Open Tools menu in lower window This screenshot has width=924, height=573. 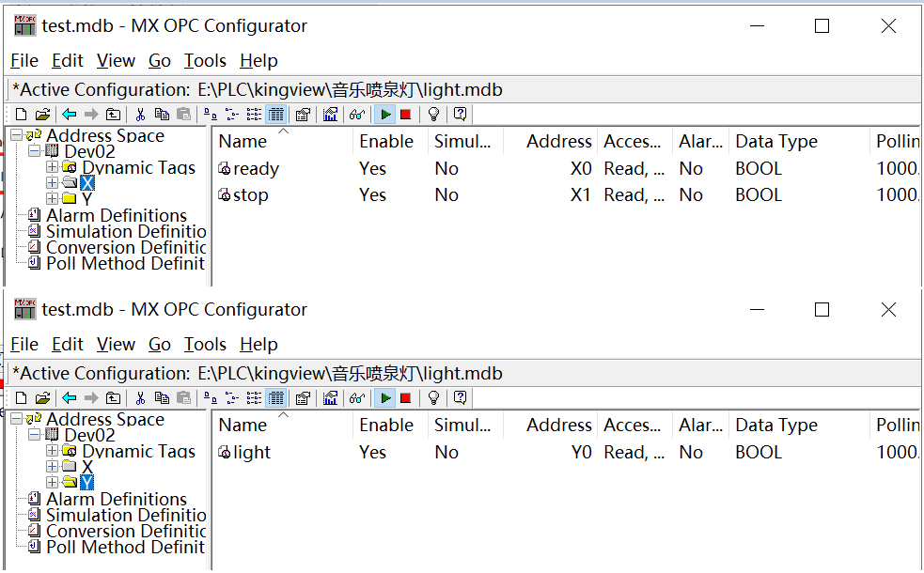205,345
